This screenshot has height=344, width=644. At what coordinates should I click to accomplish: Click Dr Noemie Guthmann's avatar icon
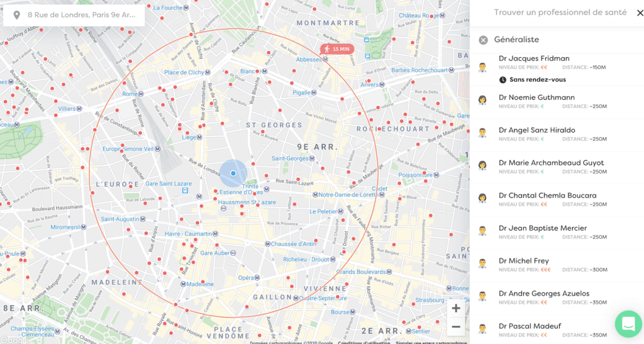click(482, 100)
